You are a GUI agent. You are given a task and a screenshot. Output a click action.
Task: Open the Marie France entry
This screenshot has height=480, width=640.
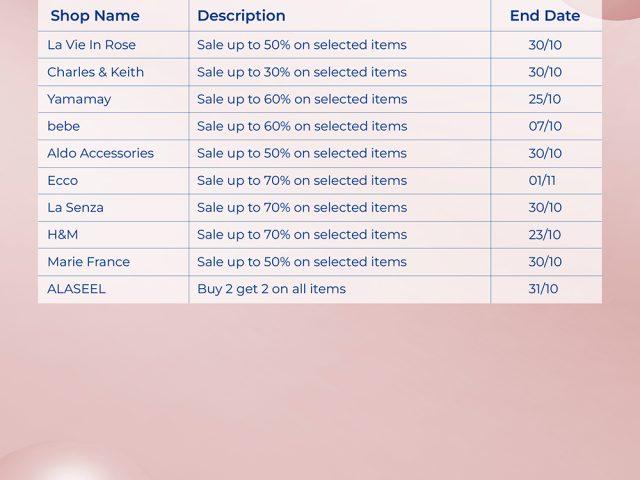[88, 261]
